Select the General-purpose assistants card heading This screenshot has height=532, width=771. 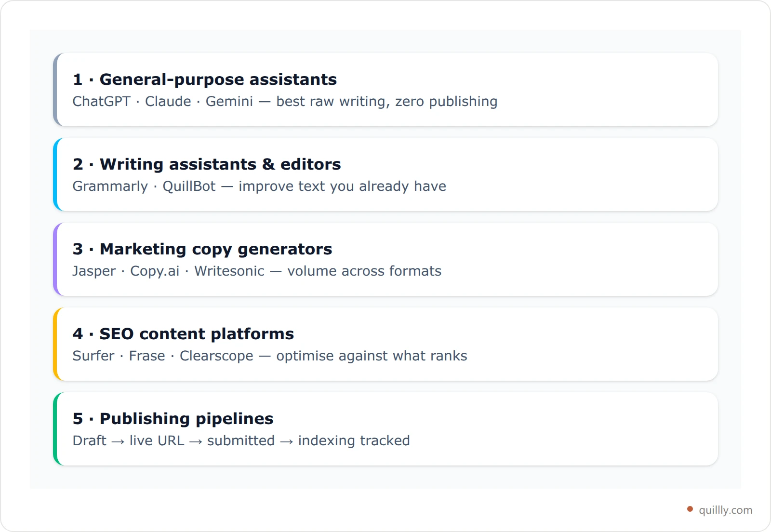[x=205, y=80]
